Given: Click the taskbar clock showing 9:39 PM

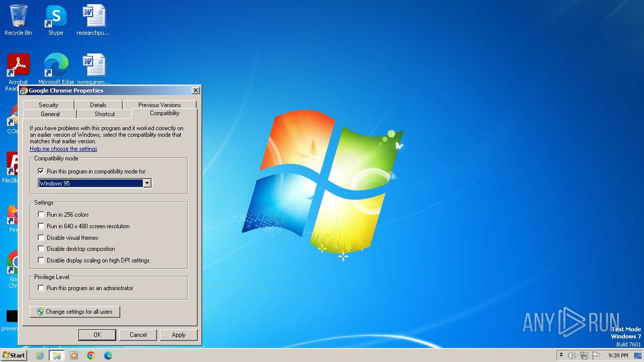Looking at the screenshot, I should [x=618, y=355].
